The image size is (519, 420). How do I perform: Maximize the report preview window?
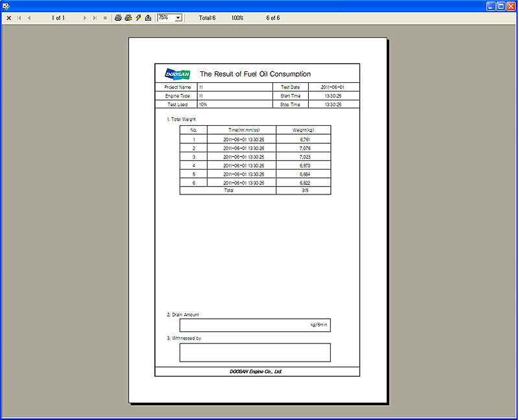pos(501,6)
